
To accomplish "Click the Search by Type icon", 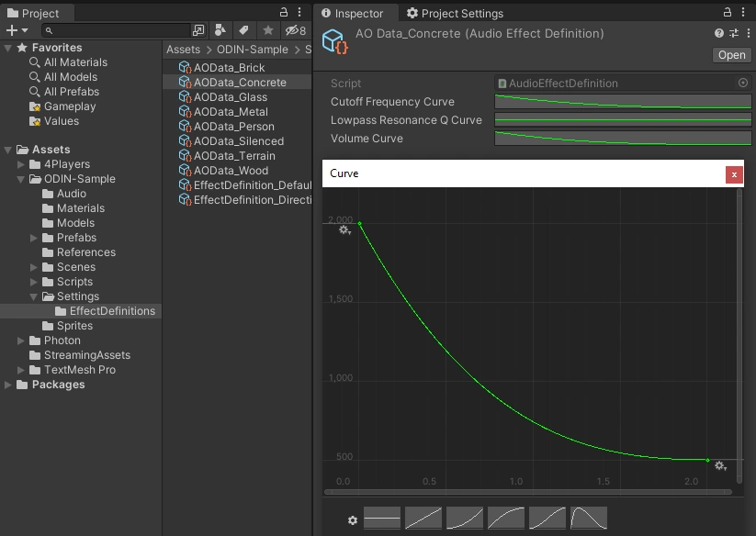I will point(220,30).
